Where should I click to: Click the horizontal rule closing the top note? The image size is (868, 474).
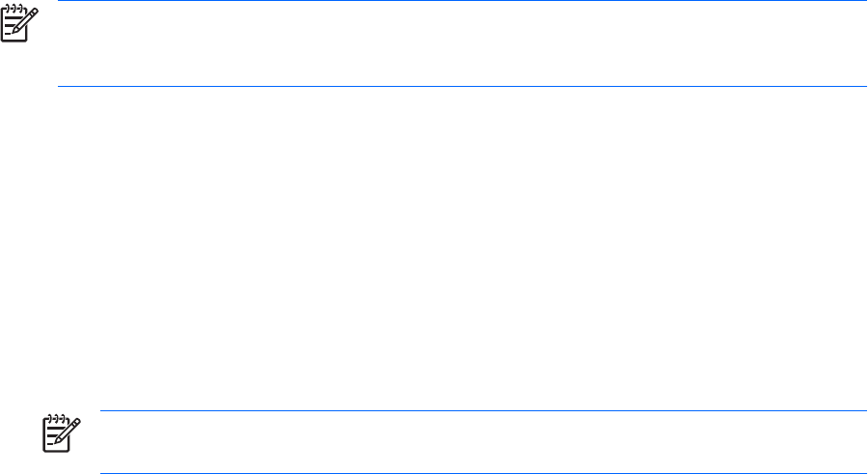(x=463, y=86)
